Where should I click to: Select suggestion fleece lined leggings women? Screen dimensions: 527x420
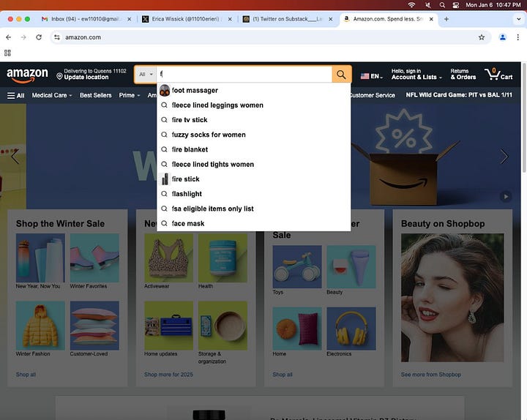click(254, 105)
